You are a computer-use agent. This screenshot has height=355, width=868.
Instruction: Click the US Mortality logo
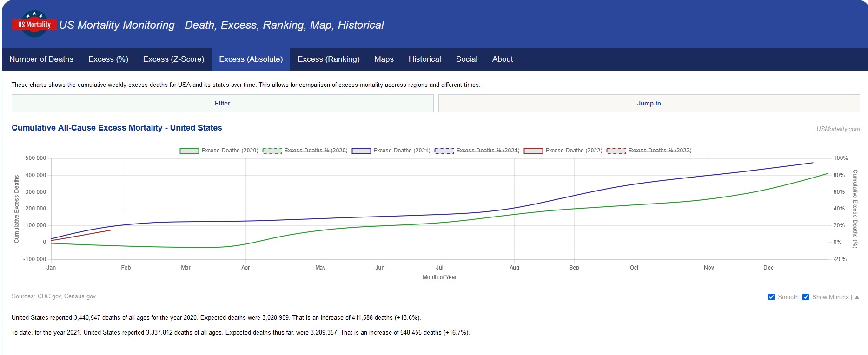[x=34, y=24]
